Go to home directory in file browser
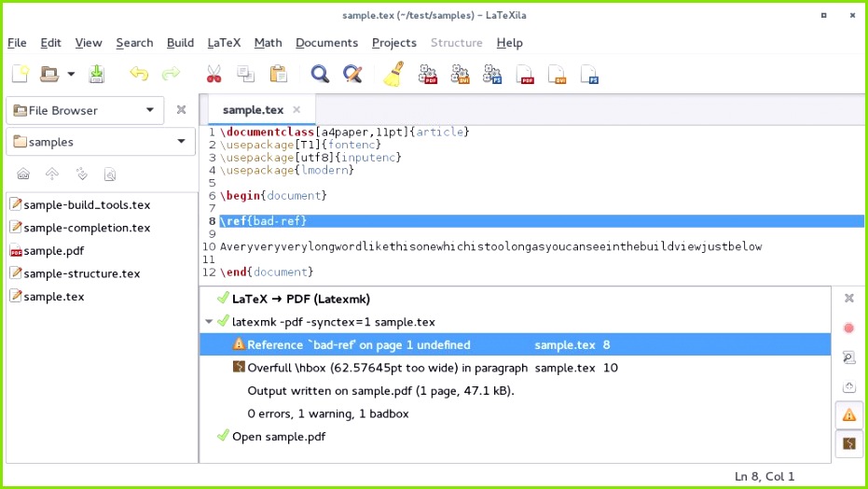 (x=23, y=174)
